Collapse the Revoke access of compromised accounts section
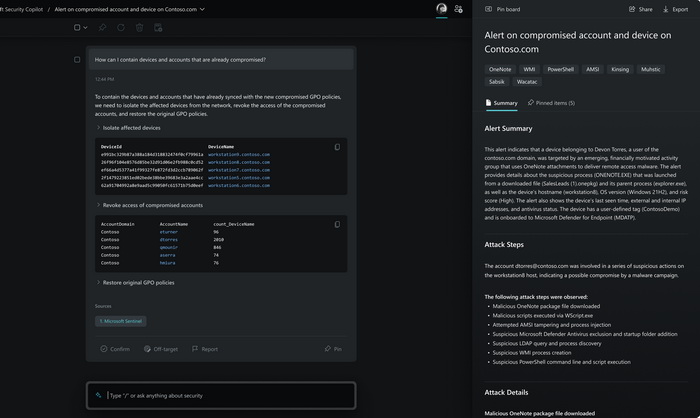700x418 pixels. click(x=98, y=204)
